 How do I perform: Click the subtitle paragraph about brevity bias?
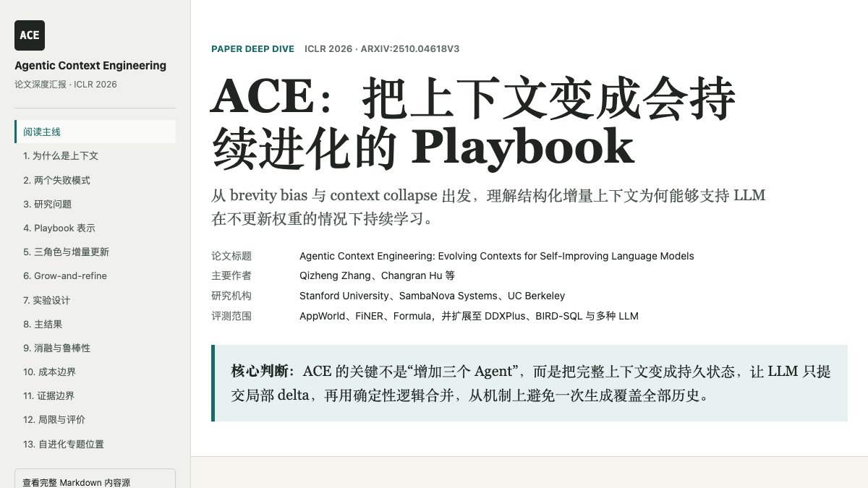coord(488,207)
